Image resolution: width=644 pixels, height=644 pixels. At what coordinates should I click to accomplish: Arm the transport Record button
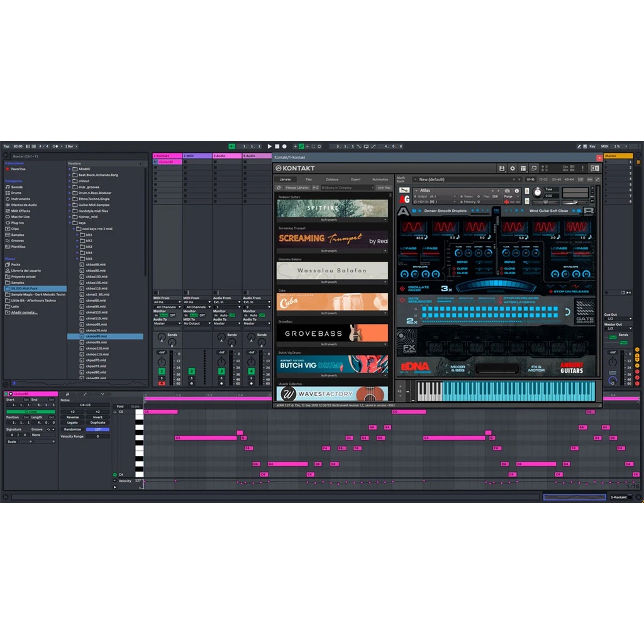point(284,147)
